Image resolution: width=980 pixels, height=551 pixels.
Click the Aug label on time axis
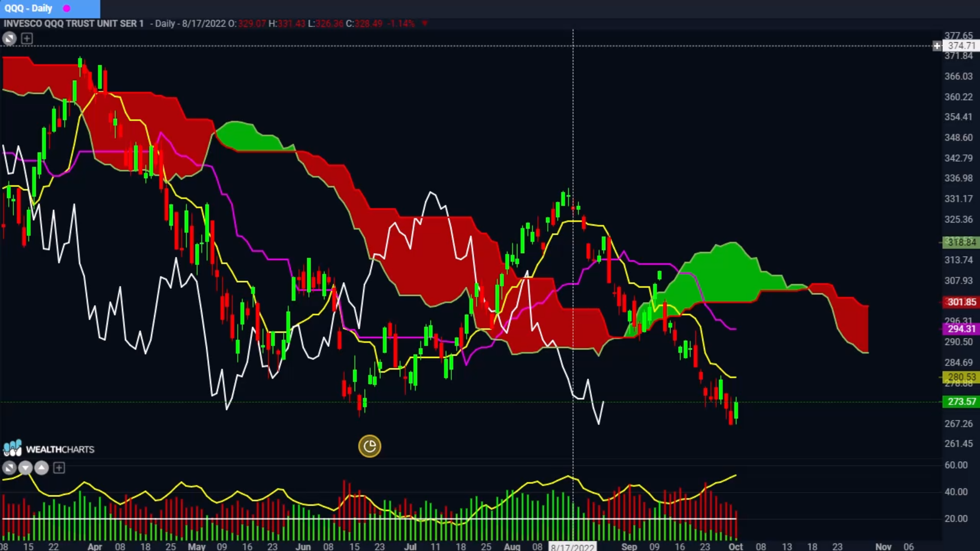point(512,546)
